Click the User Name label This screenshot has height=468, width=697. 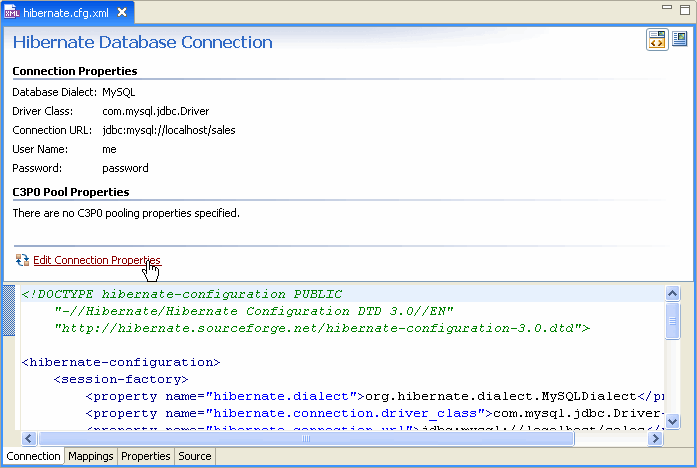pyautogui.click(x=40, y=149)
